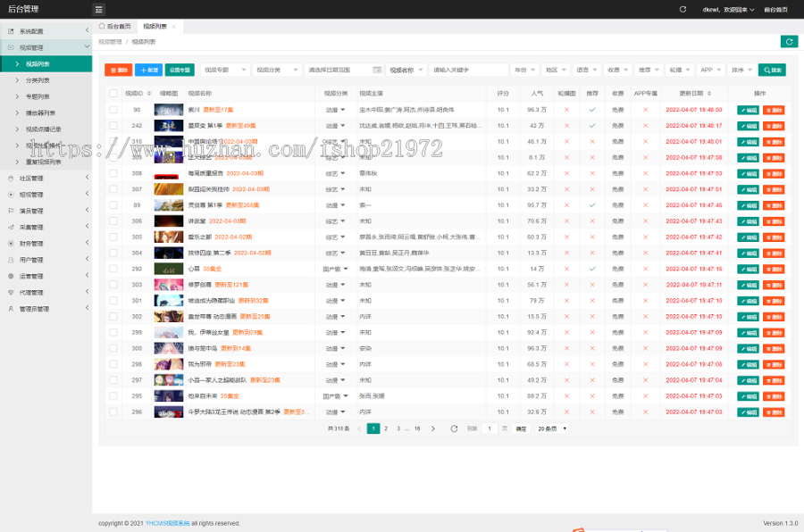The height and width of the screenshot is (532, 804).
Task: Check the box for video ID 296
Action: (x=113, y=412)
